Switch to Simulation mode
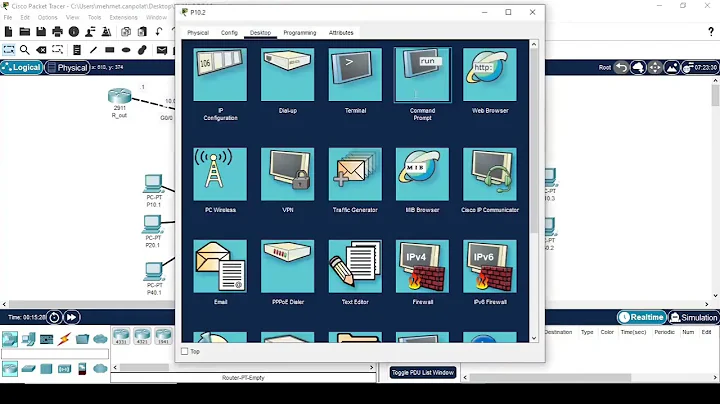Viewport: 720px width, 404px height. coord(693,317)
